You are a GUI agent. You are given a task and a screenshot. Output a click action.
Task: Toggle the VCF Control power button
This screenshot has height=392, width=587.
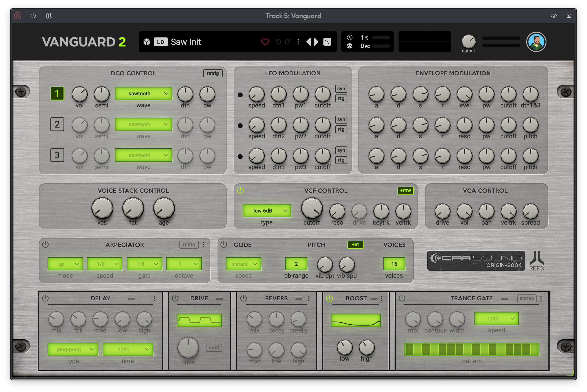(x=240, y=190)
